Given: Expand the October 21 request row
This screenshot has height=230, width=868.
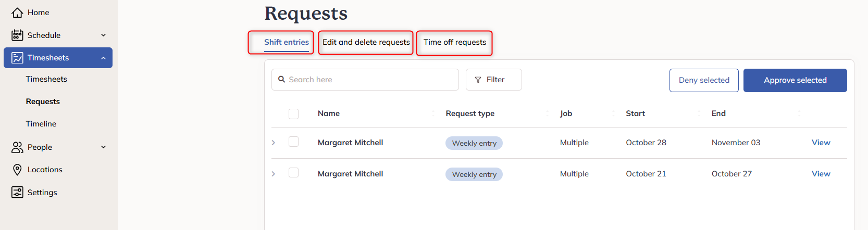Looking at the screenshot, I should (x=274, y=174).
